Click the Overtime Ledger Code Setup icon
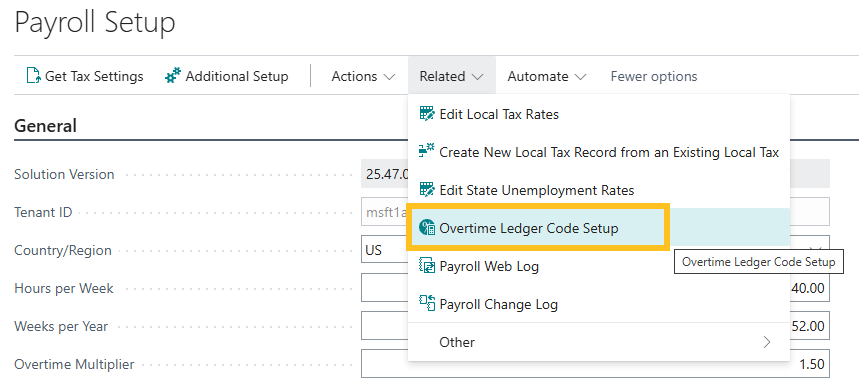Image resolution: width=859 pixels, height=384 pixels. (427, 228)
